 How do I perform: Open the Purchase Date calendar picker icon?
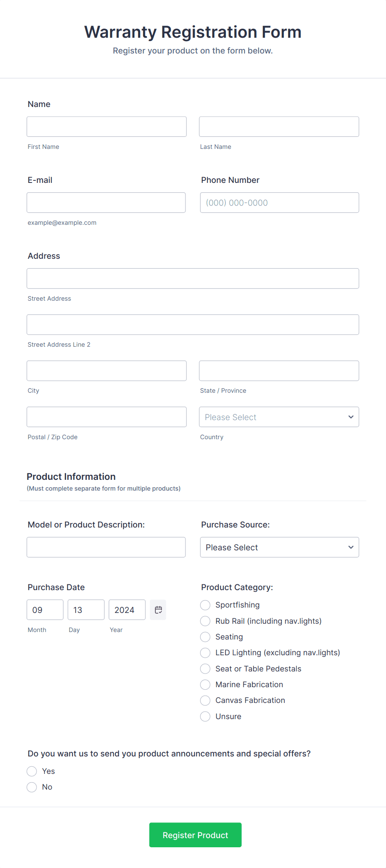click(x=158, y=610)
